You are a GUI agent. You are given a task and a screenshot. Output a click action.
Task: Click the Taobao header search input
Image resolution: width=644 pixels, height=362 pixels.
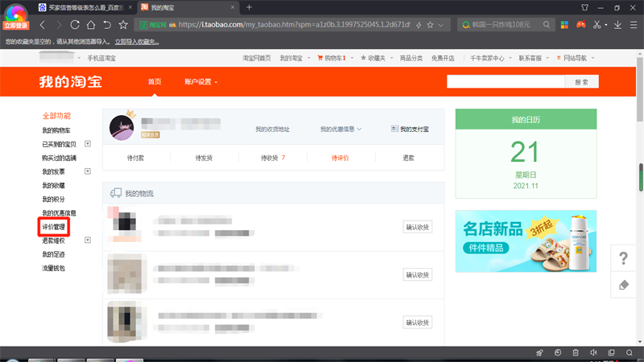506,82
